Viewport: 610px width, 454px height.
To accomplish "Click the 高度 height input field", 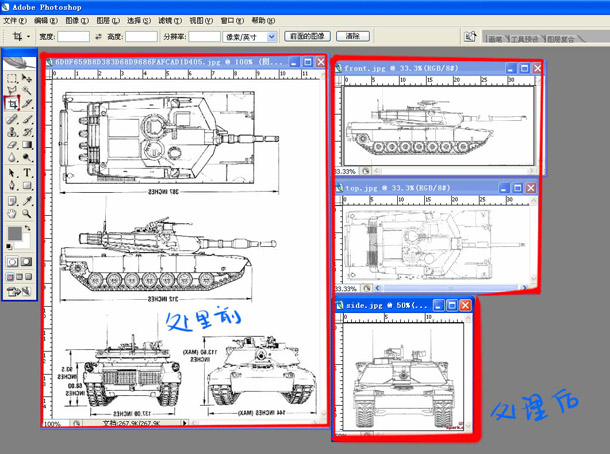I will click(x=141, y=37).
